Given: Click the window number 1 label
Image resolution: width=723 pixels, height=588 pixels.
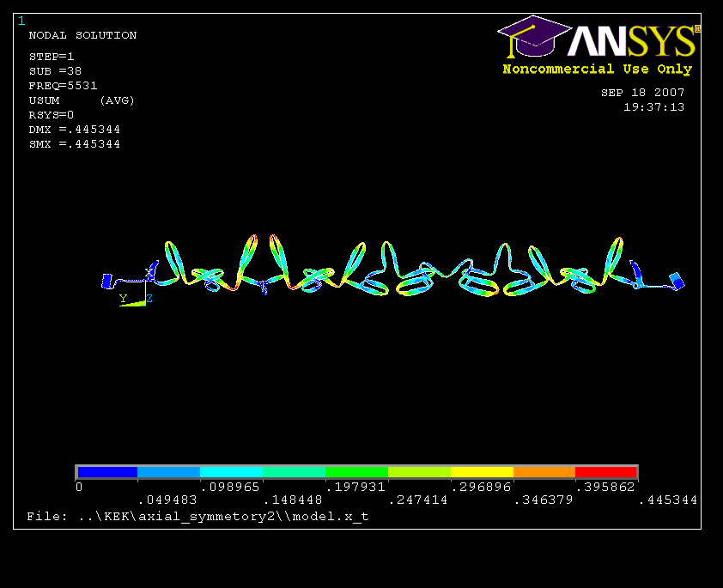Looking at the screenshot, I should click(x=21, y=21).
